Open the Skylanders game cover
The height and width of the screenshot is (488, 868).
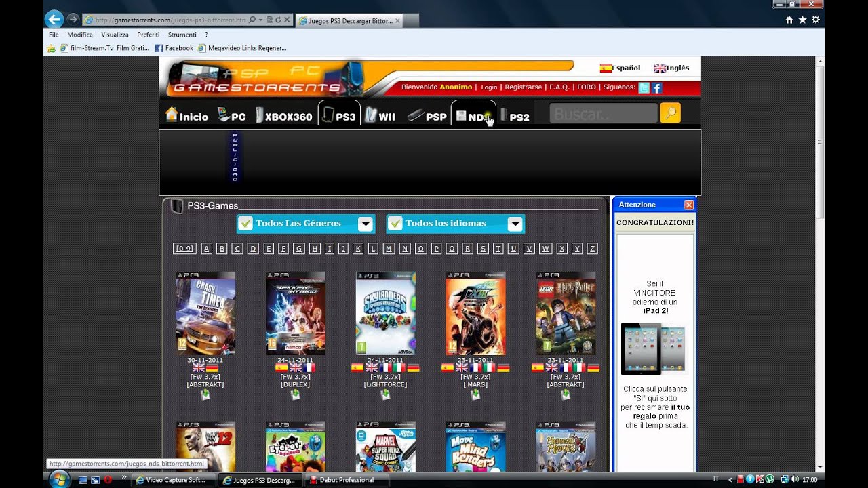(386, 314)
